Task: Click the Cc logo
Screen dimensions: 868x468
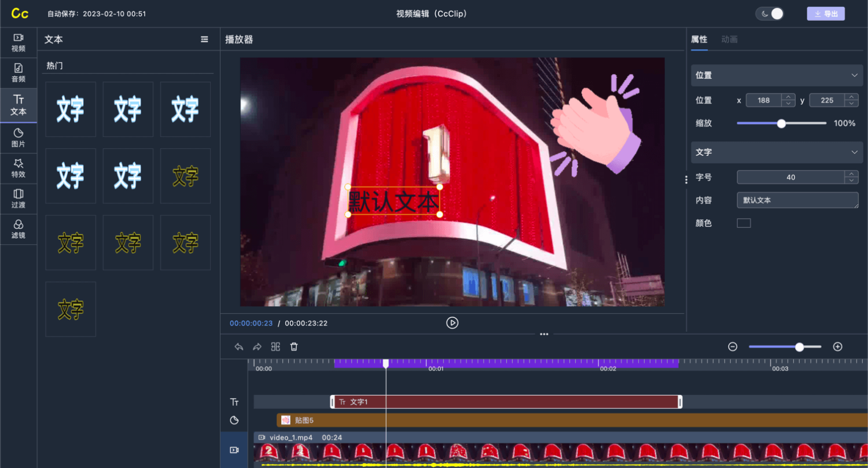Action: [20, 13]
